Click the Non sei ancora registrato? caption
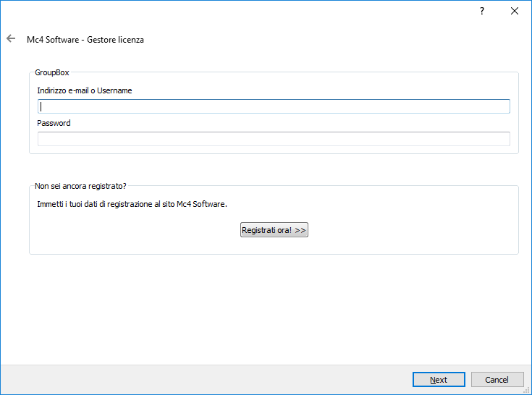 pyautogui.click(x=80, y=186)
